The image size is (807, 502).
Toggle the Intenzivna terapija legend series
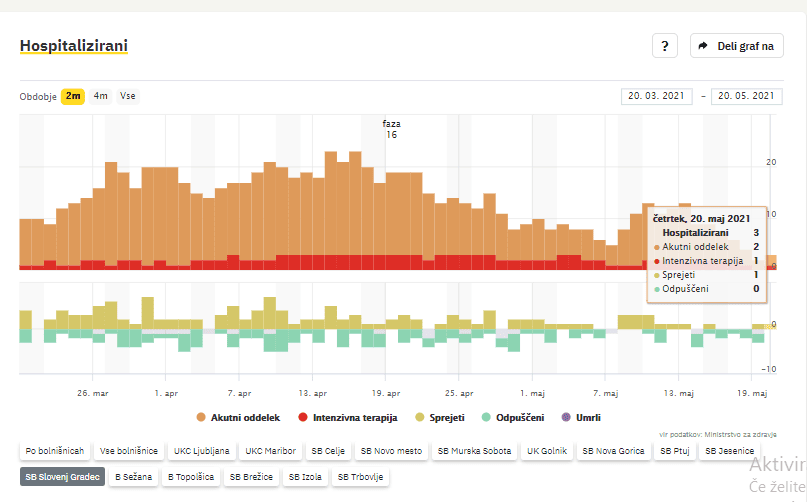[x=349, y=417]
